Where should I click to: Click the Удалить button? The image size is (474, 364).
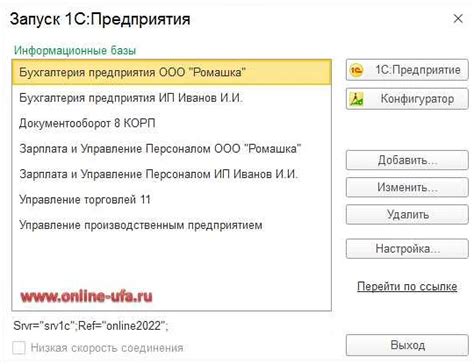(407, 214)
